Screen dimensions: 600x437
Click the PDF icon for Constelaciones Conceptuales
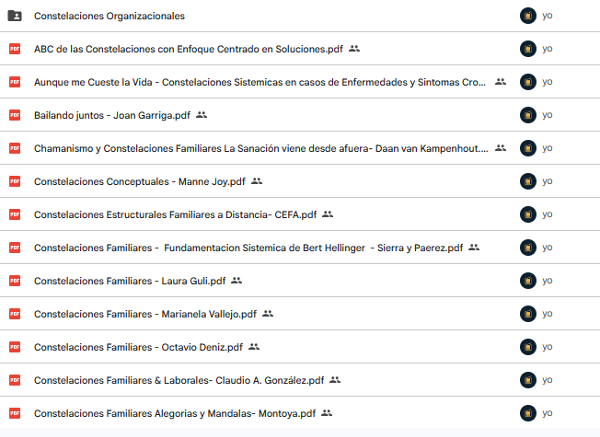(x=15, y=181)
